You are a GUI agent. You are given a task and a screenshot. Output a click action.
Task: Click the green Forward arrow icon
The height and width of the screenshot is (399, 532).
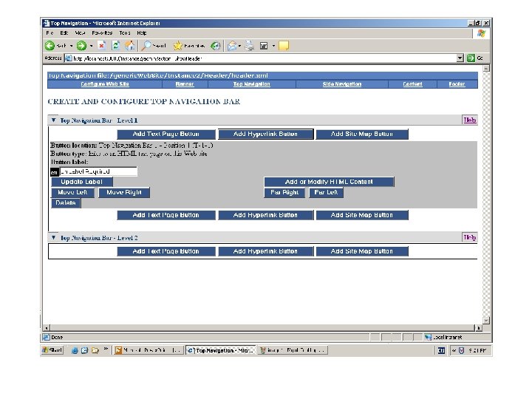[81, 46]
